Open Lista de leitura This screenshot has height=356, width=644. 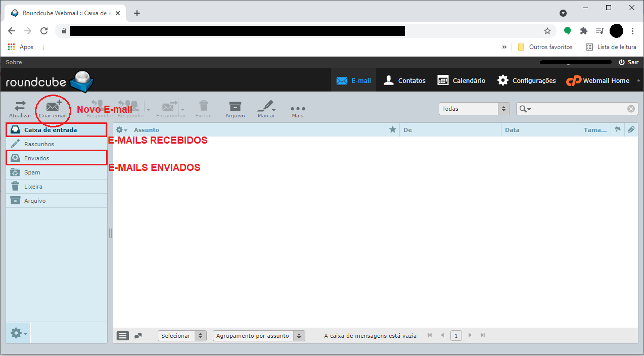(x=611, y=47)
